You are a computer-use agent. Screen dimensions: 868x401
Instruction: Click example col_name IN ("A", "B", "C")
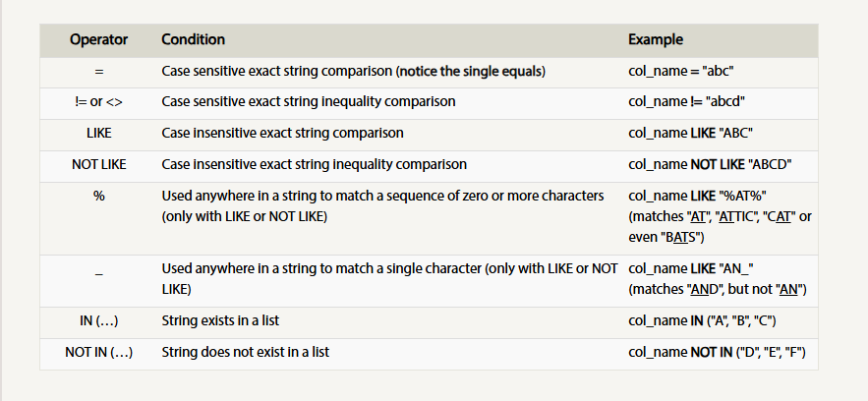702,320
